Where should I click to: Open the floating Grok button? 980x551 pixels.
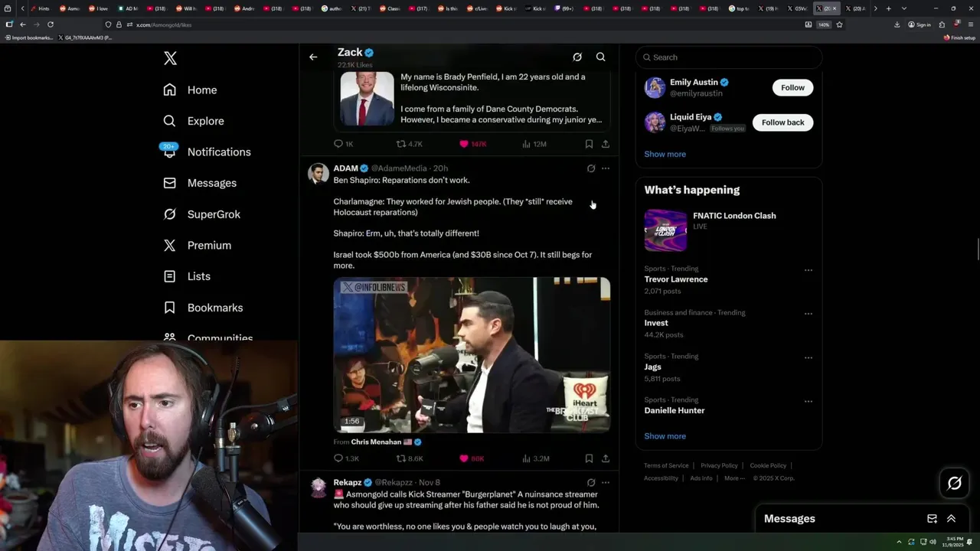954,483
